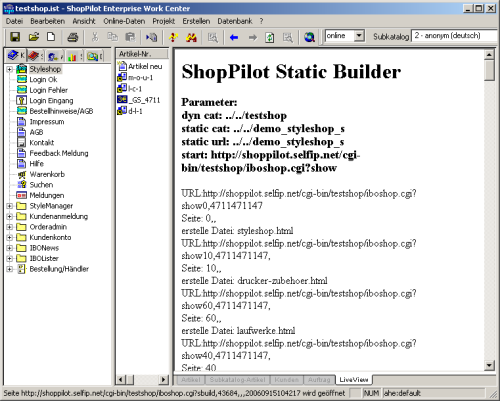500x401 pixels.
Task: Click the yellow-red double figure toolbar icon
Action: click(191, 37)
